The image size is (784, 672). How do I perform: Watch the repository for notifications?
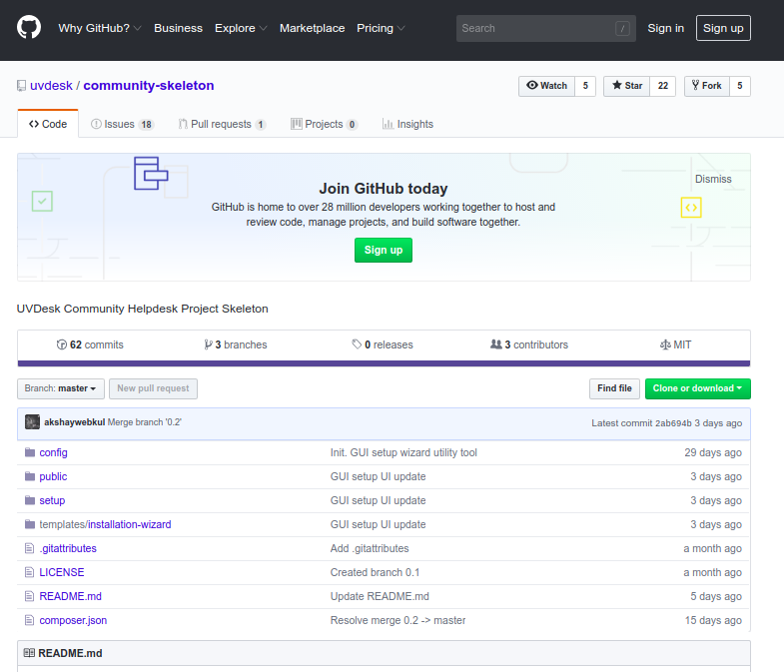[x=546, y=86]
